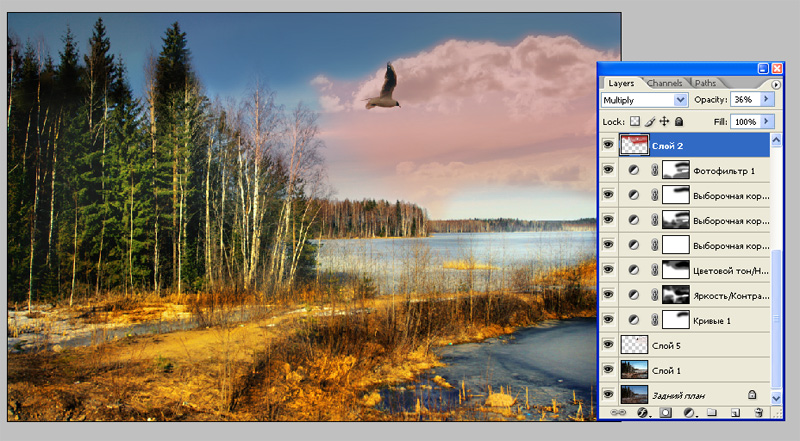Minimize the Layers palette window
This screenshot has width=800, height=441.
(763, 68)
